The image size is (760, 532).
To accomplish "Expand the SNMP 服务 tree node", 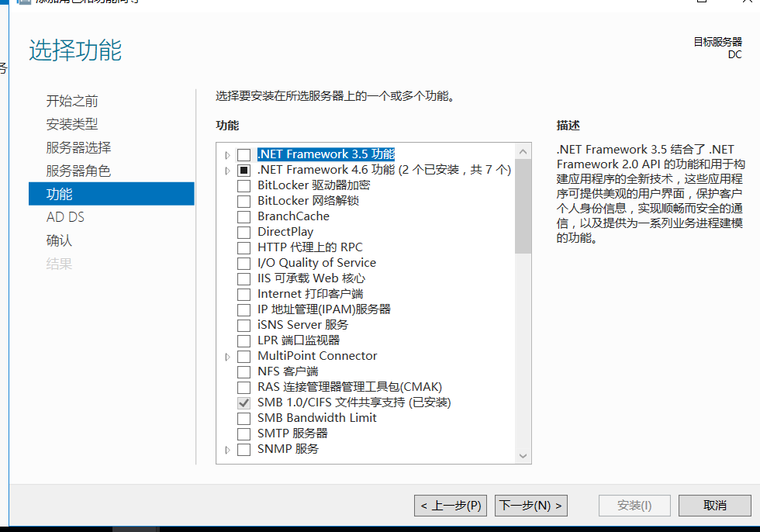I will [227, 449].
